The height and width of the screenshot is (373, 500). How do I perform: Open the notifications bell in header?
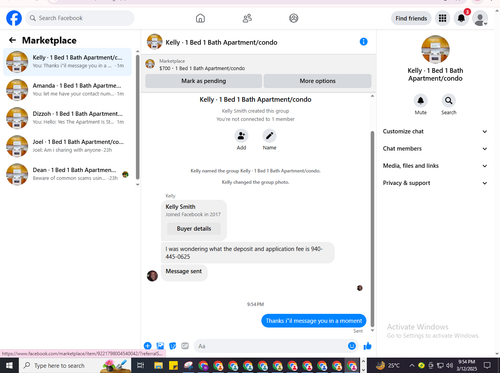461,18
